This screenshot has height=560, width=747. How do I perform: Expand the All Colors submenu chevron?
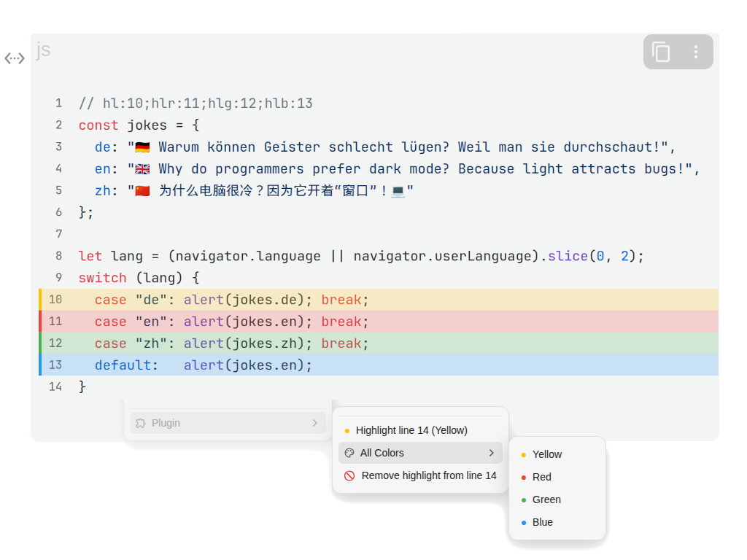[491, 453]
